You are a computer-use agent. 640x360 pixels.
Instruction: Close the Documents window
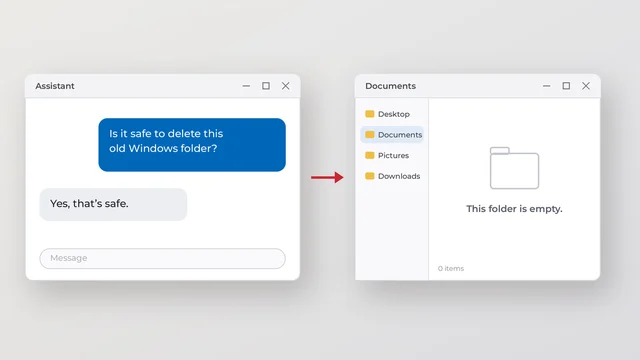click(586, 86)
